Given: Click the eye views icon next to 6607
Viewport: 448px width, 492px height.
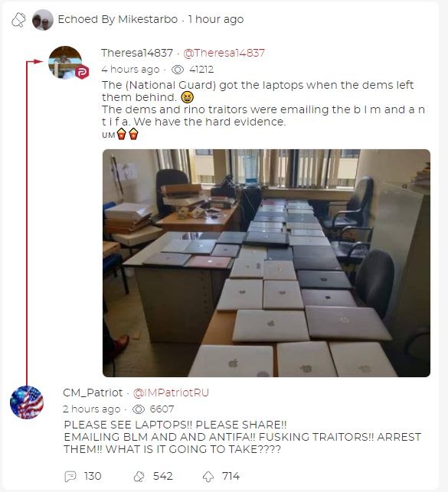Looking at the screenshot, I should [x=139, y=409].
